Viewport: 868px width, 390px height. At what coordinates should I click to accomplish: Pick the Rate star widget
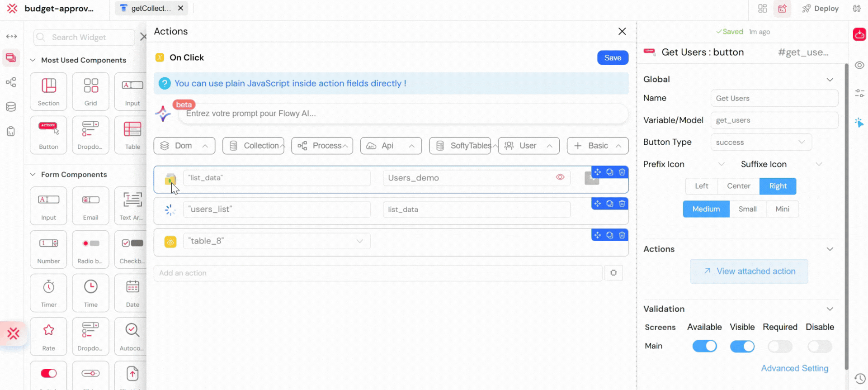tap(48, 336)
